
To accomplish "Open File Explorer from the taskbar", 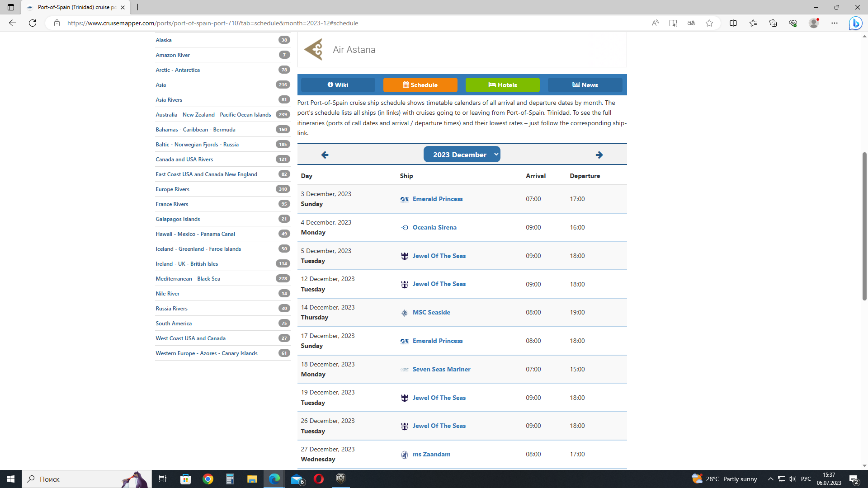I will pos(252,479).
